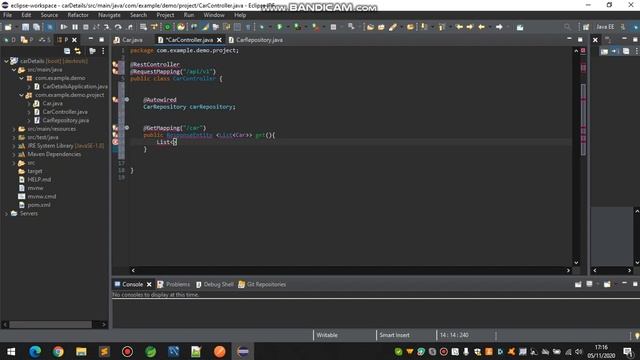The image size is (640, 360).
Task: Collapse the com.example.demo.project package
Action: 22,95
